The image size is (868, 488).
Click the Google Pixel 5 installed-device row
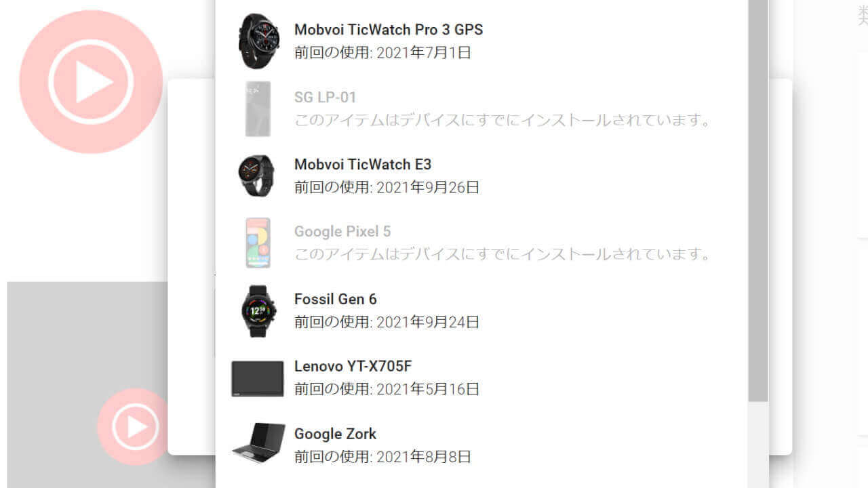coord(475,242)
